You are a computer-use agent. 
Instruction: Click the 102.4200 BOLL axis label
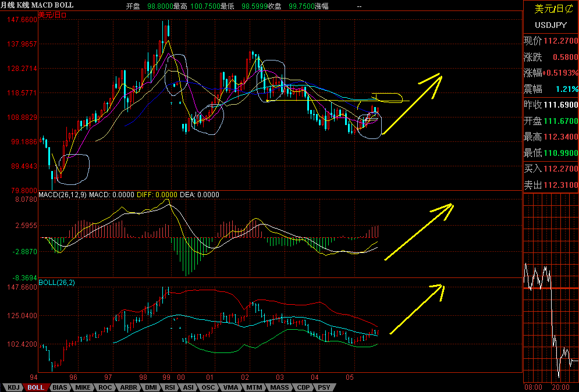pos(22,344)
